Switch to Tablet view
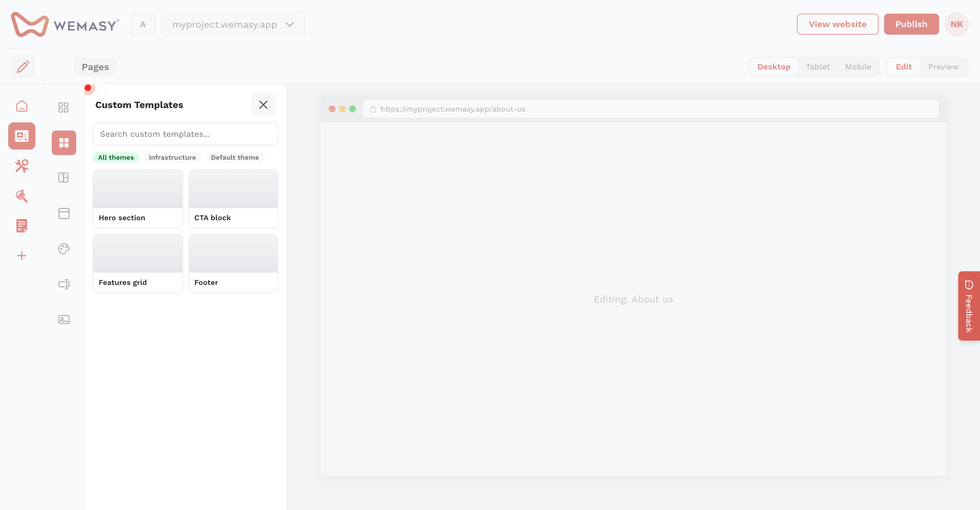This screenshot has height=510, width=980. point(818,67)
